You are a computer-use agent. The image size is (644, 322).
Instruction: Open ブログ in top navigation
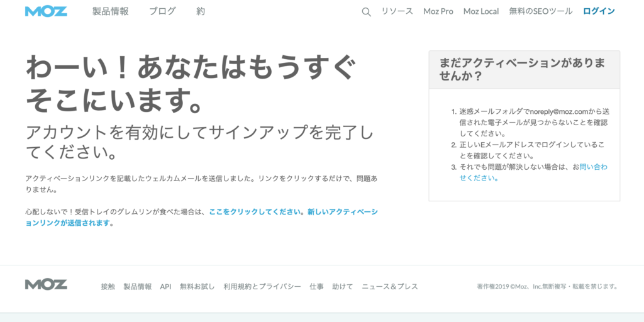[x=162, y=11]
